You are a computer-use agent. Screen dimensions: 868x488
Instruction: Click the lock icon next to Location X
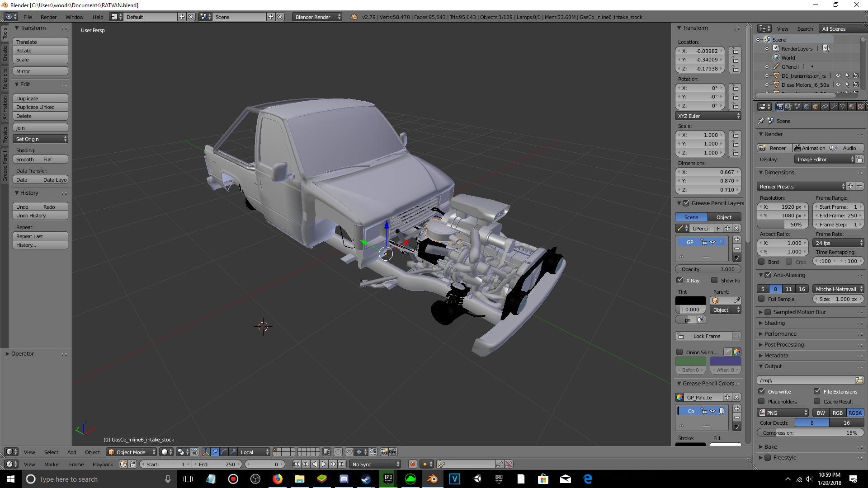735,51
